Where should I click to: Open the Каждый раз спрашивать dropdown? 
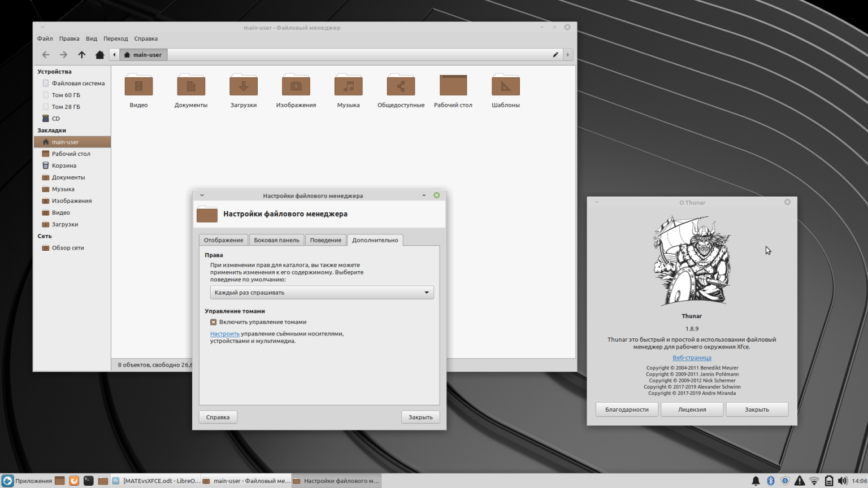point(322,292)
